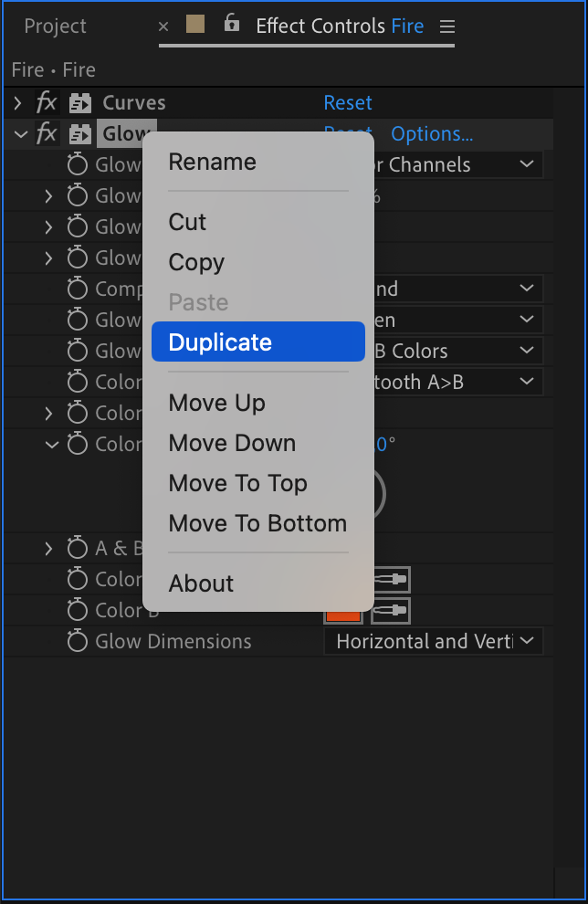Viewport: 588px width, 904px height.
Task: Toggle the panel lock icon
Action: coord(232,23)
